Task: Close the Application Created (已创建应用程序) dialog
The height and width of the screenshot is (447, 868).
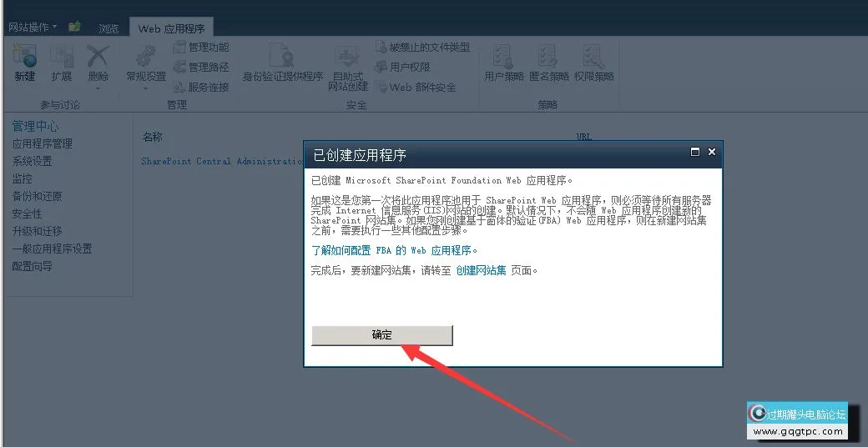Action: coord(712,152)
